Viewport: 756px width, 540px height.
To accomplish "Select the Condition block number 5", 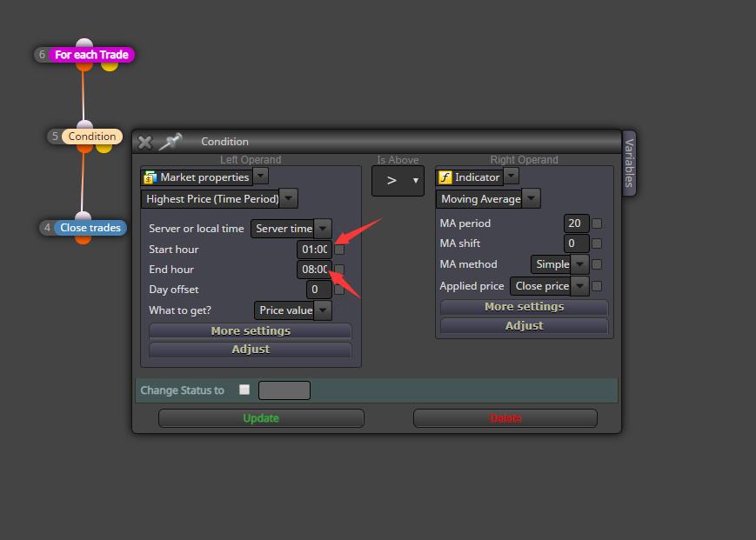I will click(x=91, y=137).
